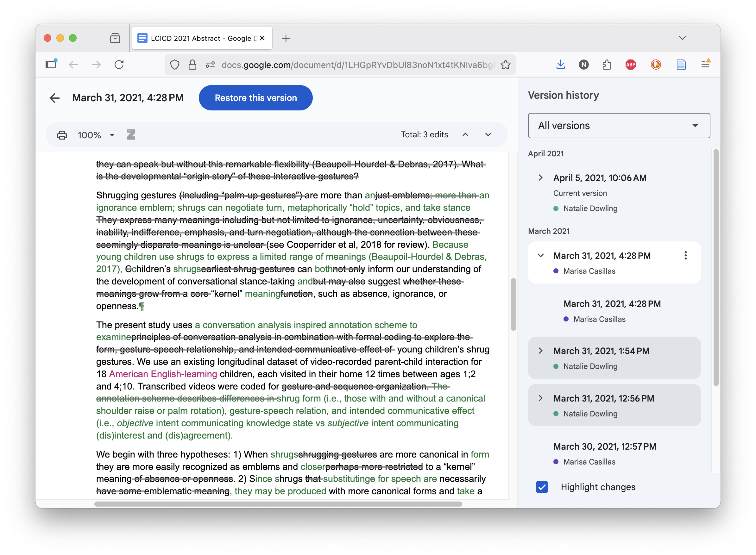
Task: Click Restore this version button
Action: point(255,98)
